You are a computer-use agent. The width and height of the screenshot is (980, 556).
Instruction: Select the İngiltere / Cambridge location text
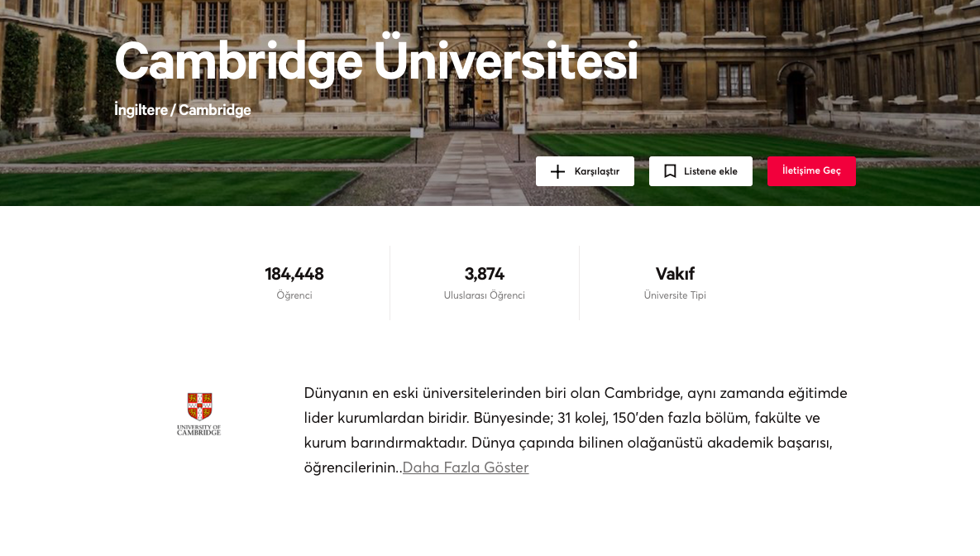(x=183, y=109)
